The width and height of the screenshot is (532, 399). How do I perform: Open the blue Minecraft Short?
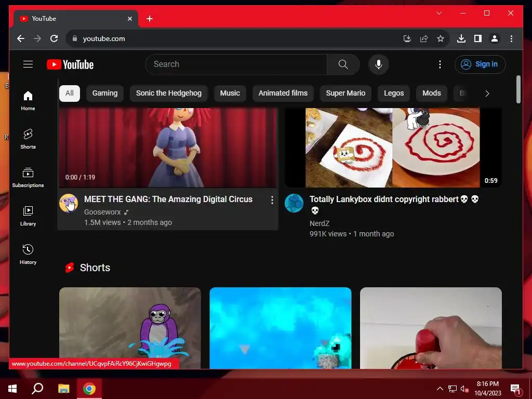click(280, 328)
